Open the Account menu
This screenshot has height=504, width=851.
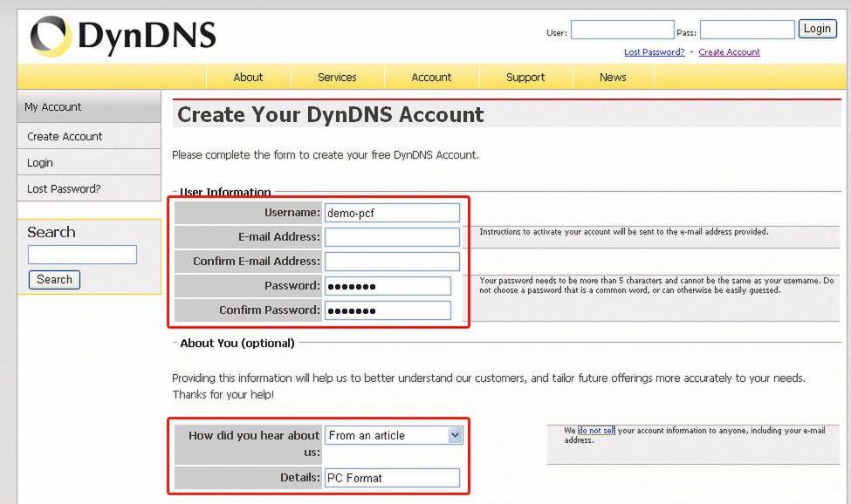click(x=431, y=77)
